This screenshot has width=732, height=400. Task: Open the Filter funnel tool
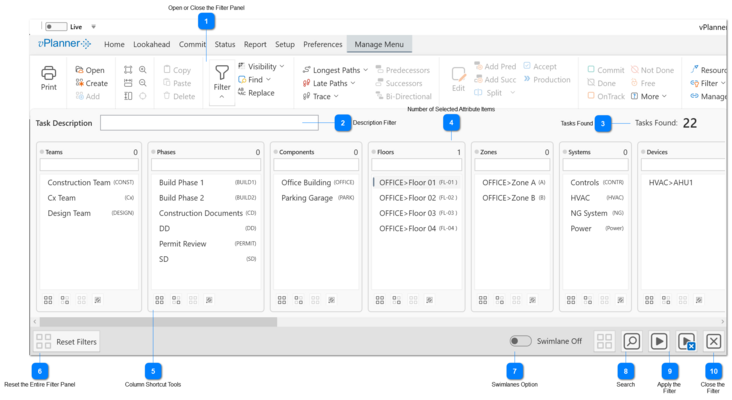click(222, 72)
